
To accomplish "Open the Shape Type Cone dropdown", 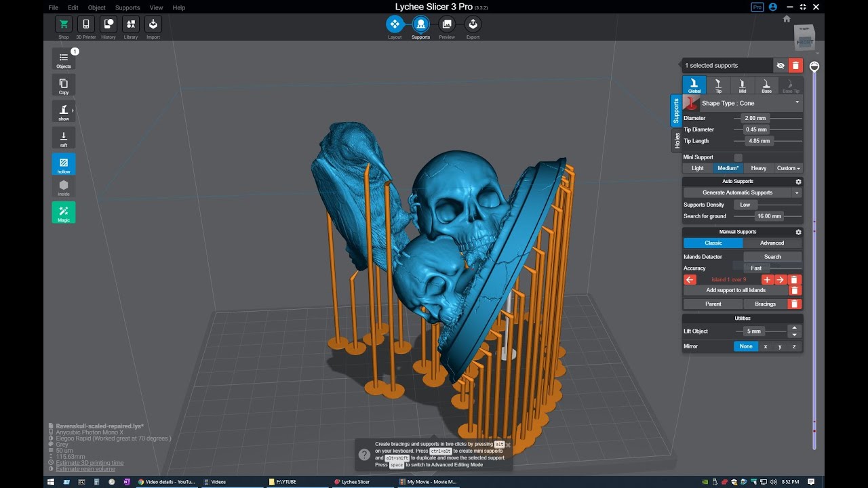I will [x=751, y=103].
